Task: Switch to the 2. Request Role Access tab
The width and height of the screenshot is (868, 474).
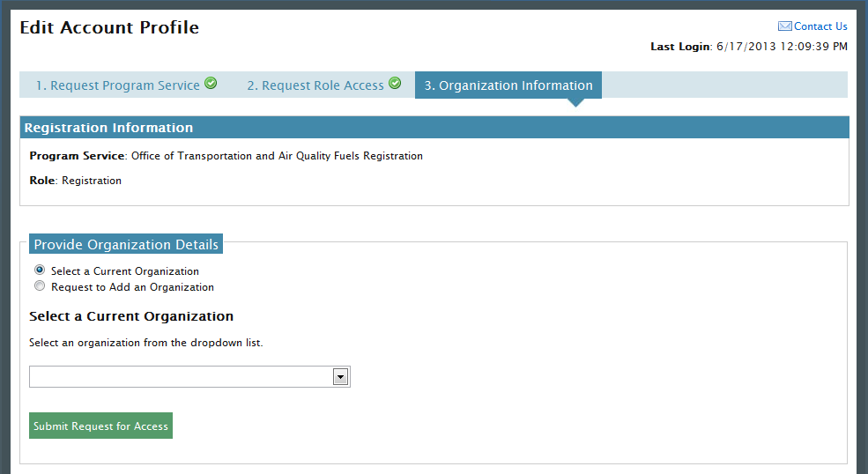Action: (315, 85)
